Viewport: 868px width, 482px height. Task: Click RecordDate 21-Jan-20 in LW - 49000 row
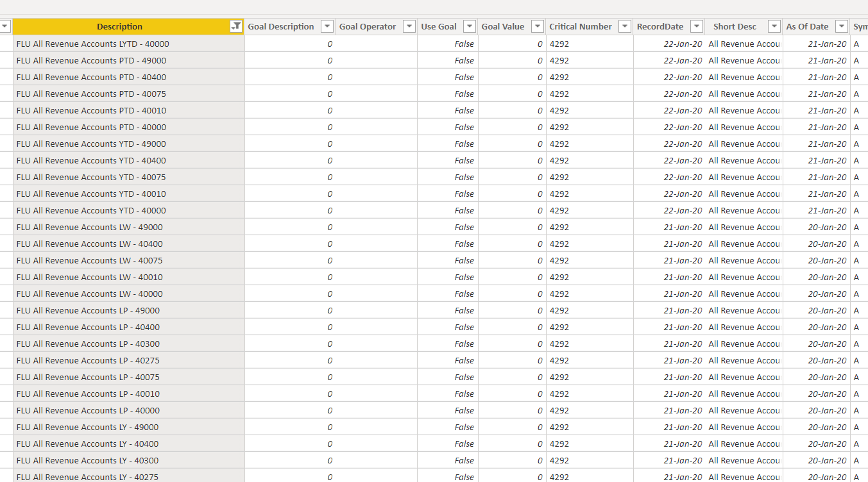pos(668,227)
